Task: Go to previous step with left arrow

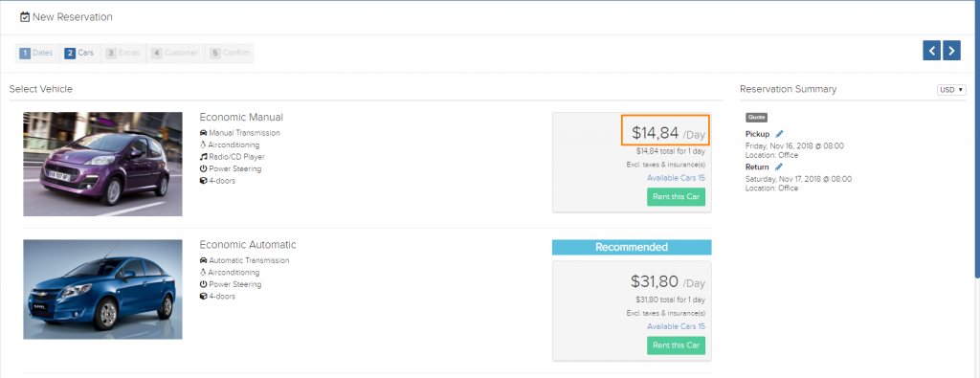Action: tap(932, 51)
